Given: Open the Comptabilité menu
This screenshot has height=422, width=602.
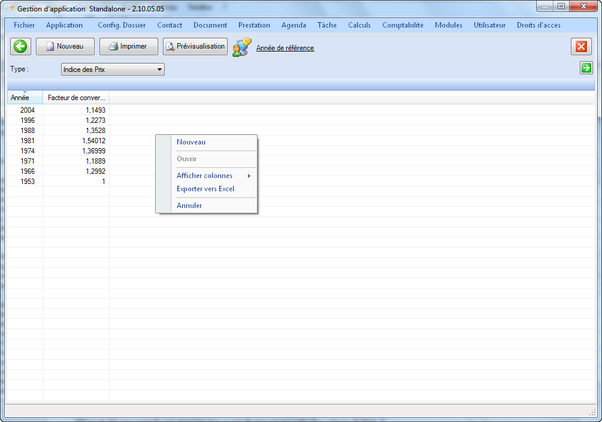Looking at the screenshot, I should [x=402, y=24].
